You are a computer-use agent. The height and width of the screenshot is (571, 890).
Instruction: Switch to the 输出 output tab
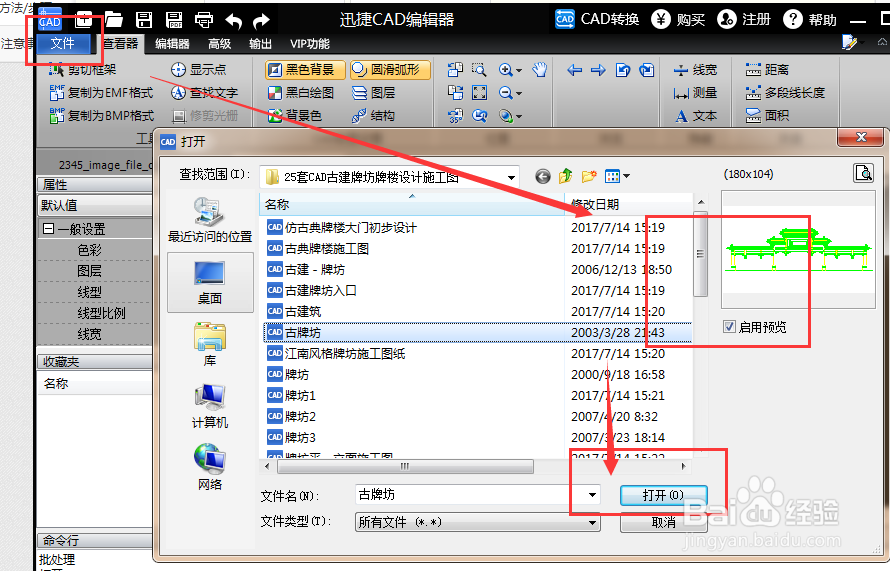[260, 44]
